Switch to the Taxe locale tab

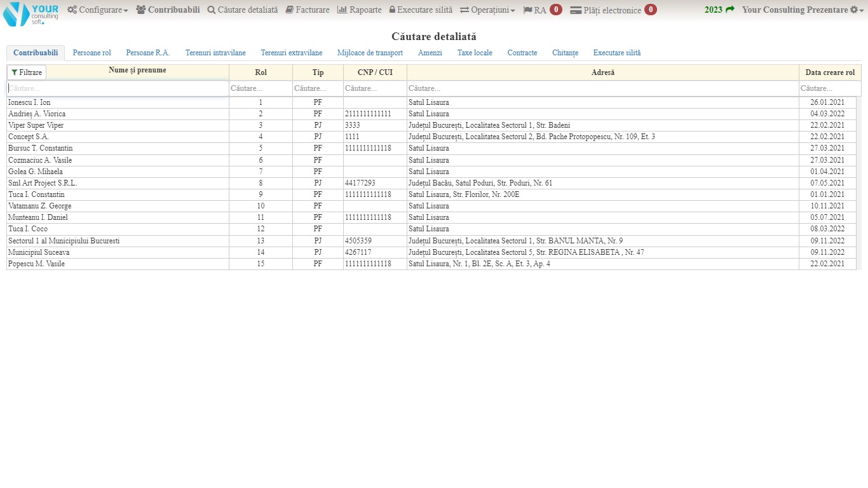475,53
